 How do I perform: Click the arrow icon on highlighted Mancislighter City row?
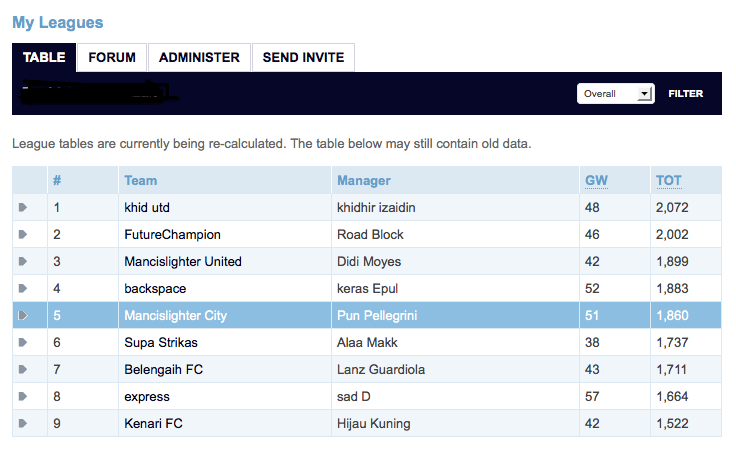[23, 315]
